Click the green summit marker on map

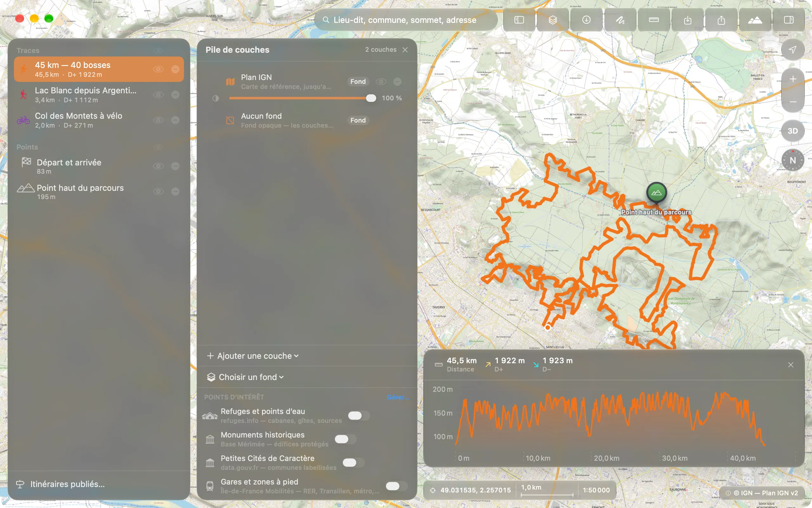pos(656,192)
